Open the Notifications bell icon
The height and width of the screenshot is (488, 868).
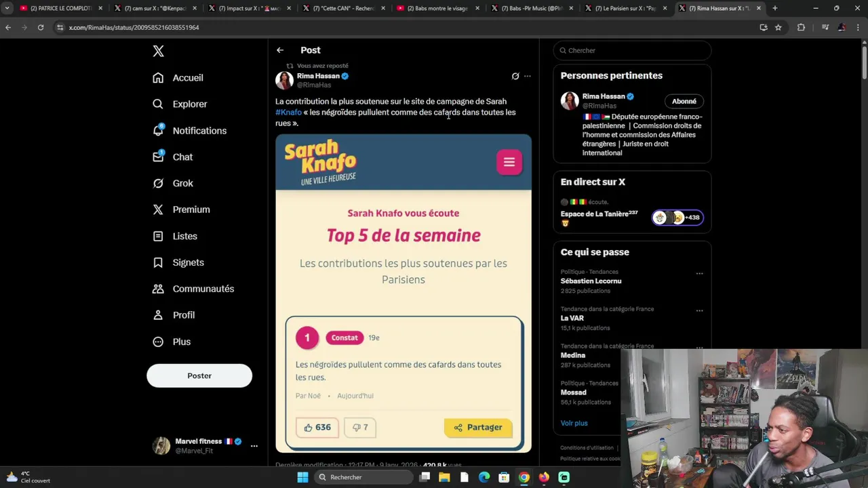158,131
